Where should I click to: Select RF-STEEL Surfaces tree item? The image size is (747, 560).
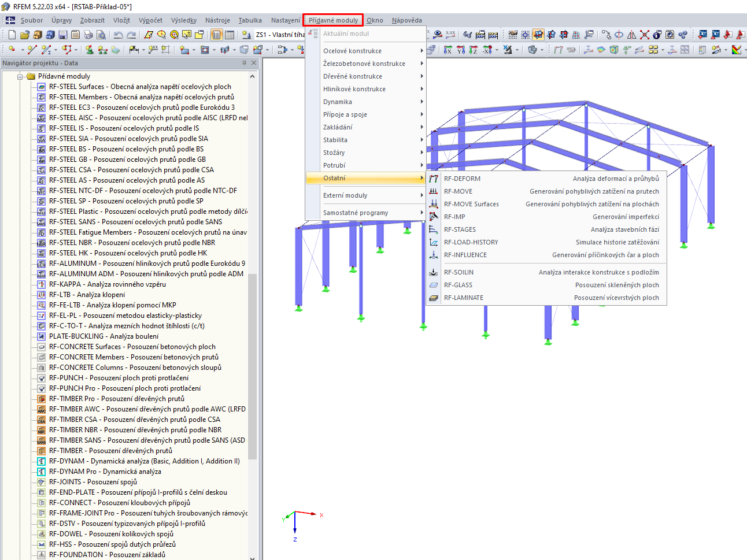pos(140,87)
